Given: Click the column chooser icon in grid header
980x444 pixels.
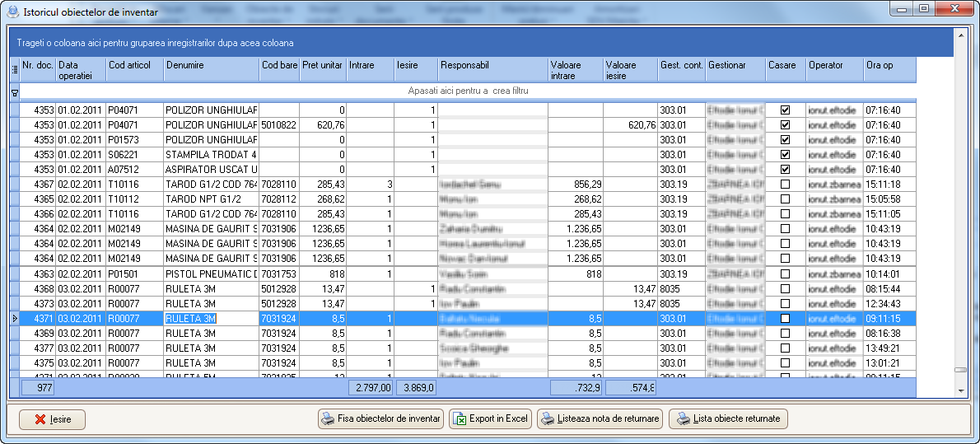Looking at the screenshot, I should click(14, 70).
